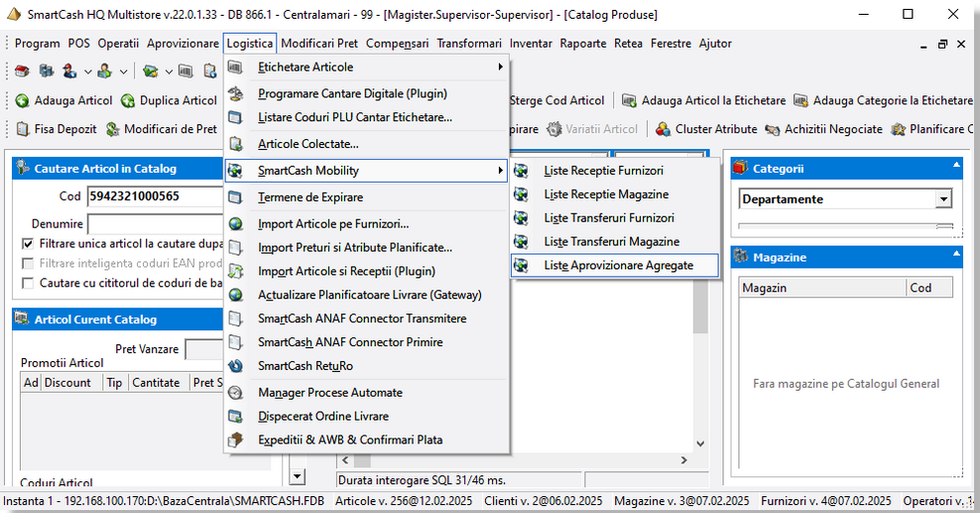Viewport: 980px width, 513px height.
Task: Toggle Filtrare inteligenta coduri EAN checkbox
Action: coord(28,263)
